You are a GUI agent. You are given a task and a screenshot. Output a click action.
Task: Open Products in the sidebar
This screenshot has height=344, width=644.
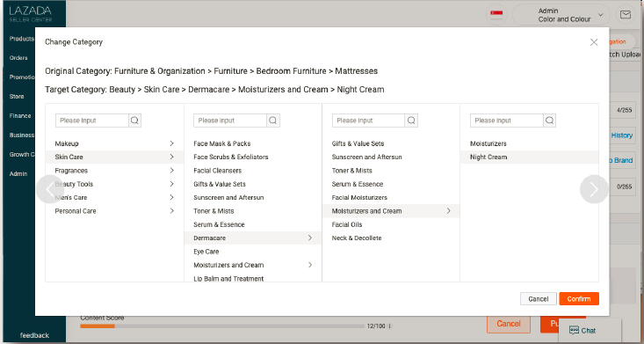(x=21, y=39)
